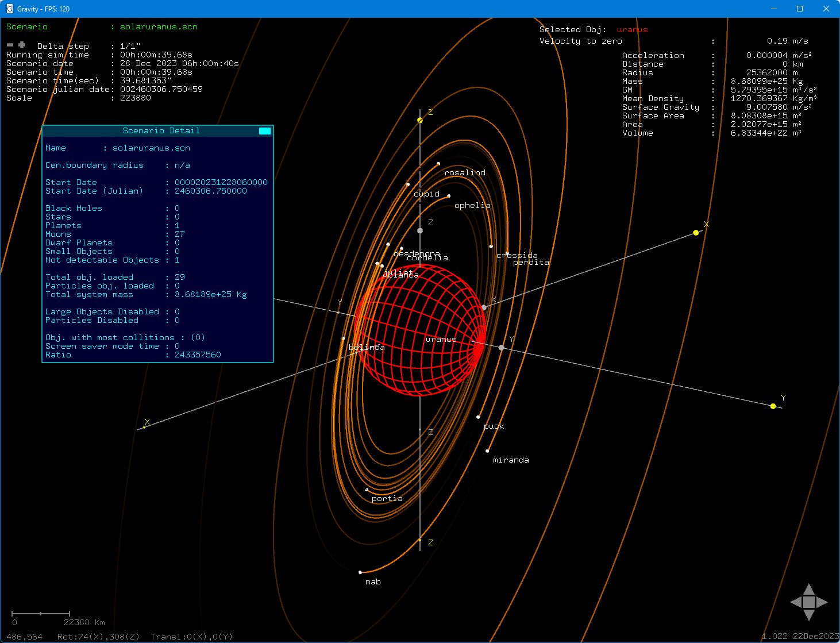
Task: Click the distance scale bar ruler
Action: [41, 614]
